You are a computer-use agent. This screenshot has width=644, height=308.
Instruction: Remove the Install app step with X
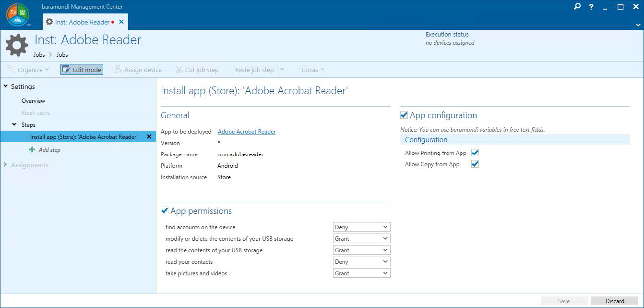pyautogui.click(x=149, y=137)
